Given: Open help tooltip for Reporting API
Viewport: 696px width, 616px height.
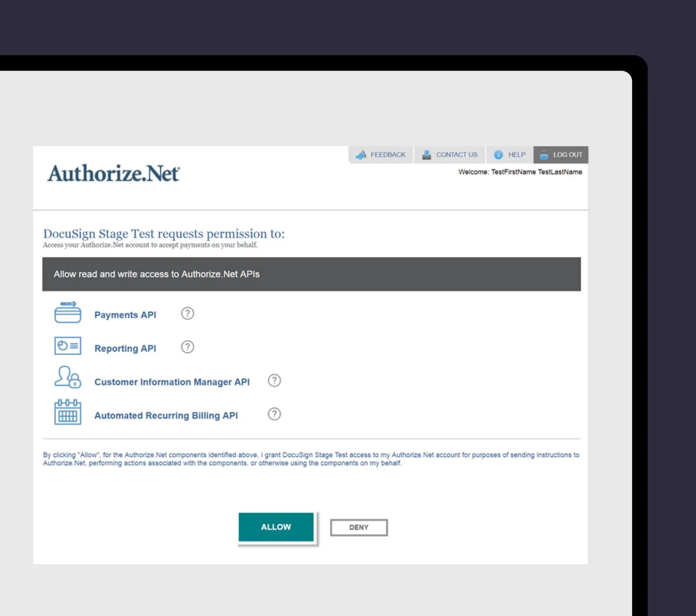Looking at the screenshot, I should pyautogui.click(x=187, y=347).
